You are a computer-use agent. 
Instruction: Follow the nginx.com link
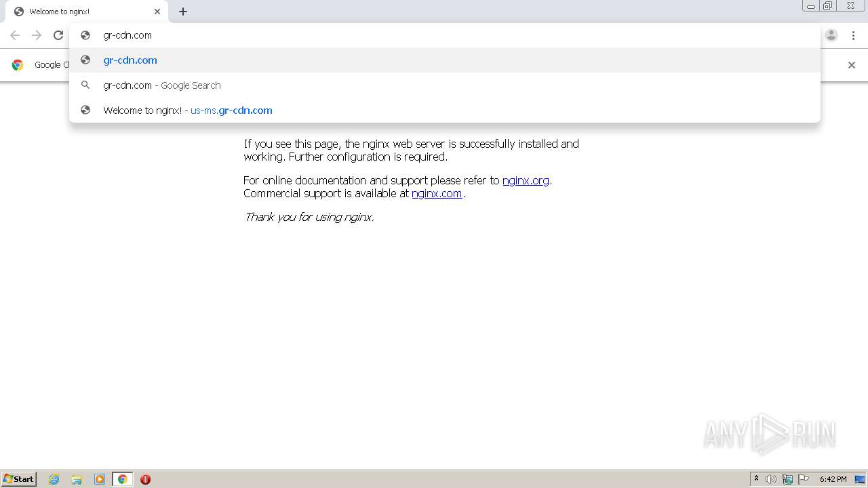[x=437, y=193]
